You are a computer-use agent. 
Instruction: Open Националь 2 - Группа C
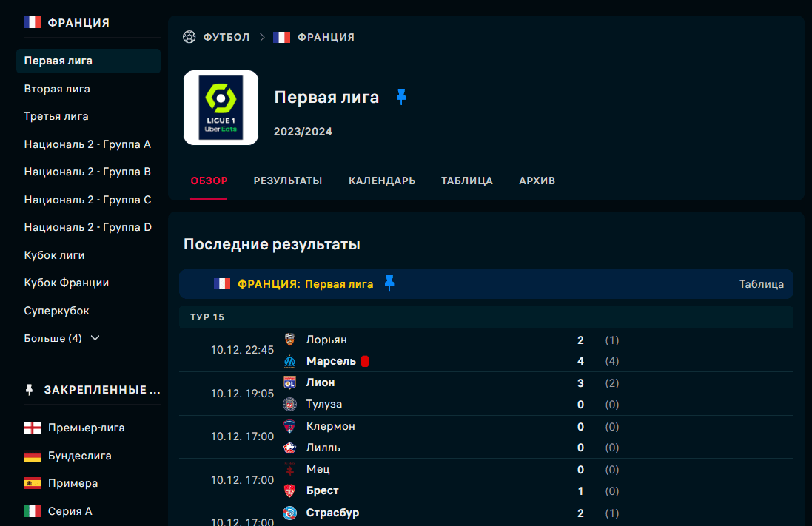pyautogui.click(x=87, y=199)
